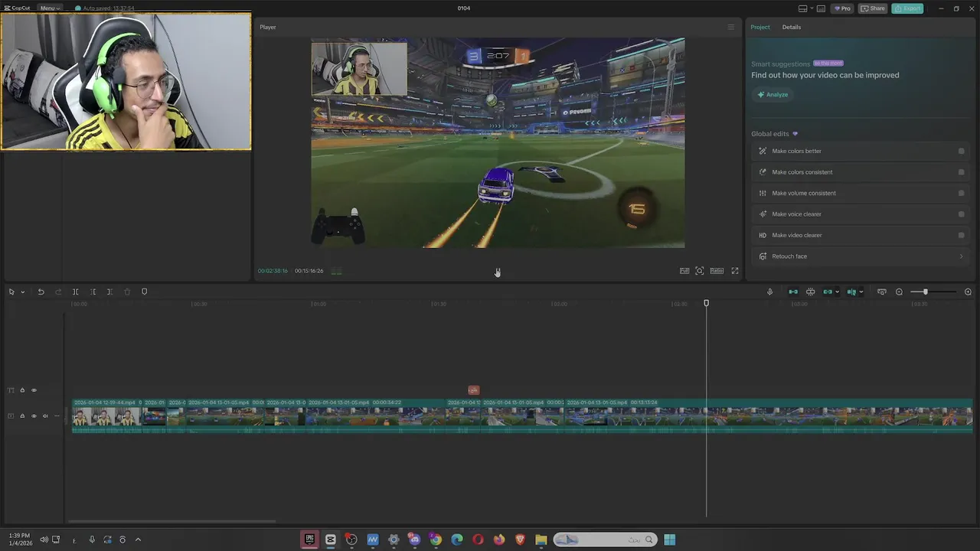Click the Pro upgrade button
This screenshot has width=980, height=551.
pyautogui.click(x=842, y=8)
